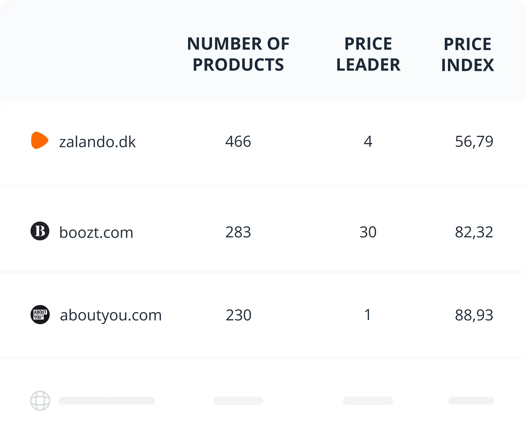Click the orange Zalando logo icon
Screen dimensions: 525x443
point(40,140)
